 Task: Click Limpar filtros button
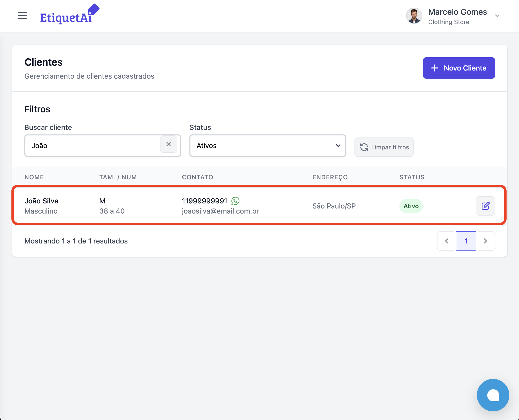coord(384,147)
